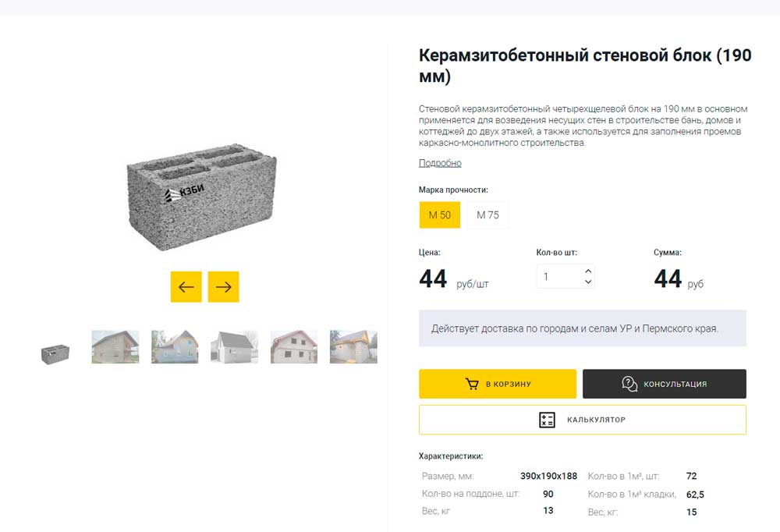Select the first house photo thumbnail
This screenshot has width=780, height=532.
[115, 347]
